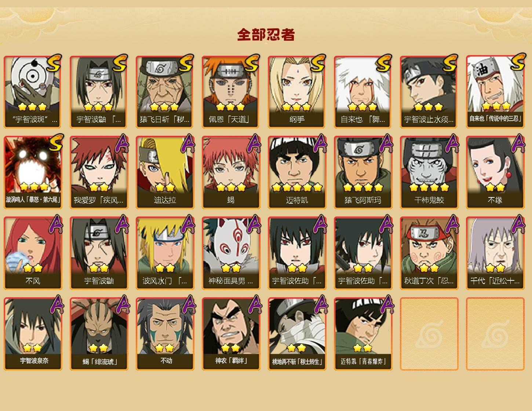Click the 猿飞阿斯玛 ninja card

coord(363,172)
